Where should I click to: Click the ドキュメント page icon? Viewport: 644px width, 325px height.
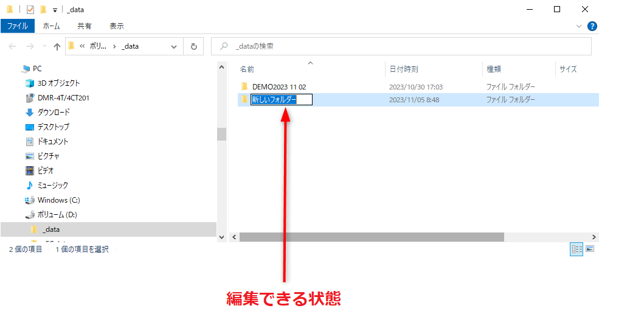coord(30,141)
